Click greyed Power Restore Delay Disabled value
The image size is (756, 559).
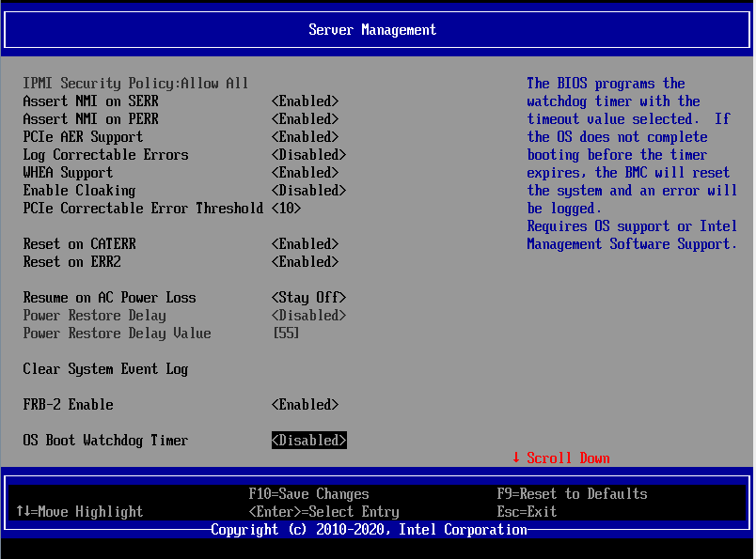[308, 315]
